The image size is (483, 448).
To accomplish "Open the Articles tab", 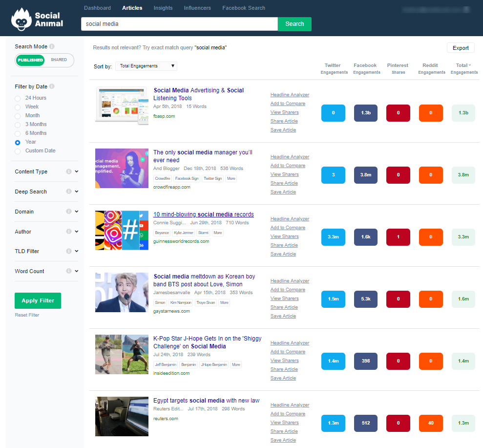I will [x=132, y=8].
